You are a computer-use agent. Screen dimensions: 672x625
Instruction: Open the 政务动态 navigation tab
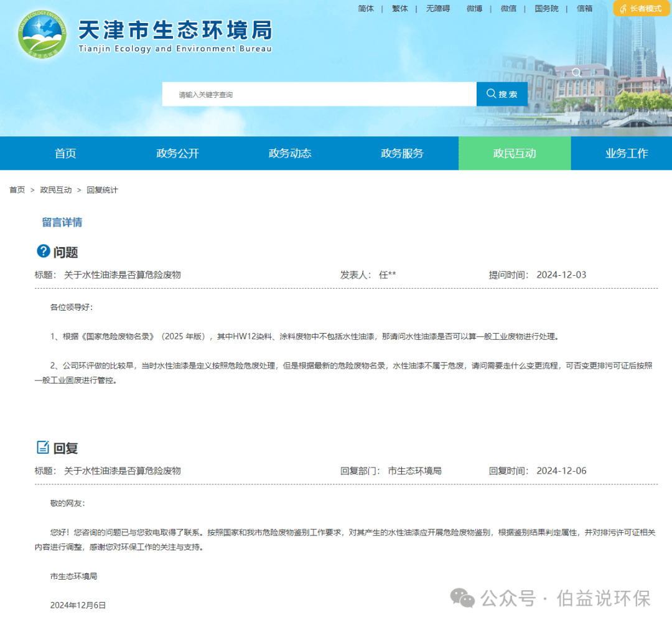[x=290, y=153]
